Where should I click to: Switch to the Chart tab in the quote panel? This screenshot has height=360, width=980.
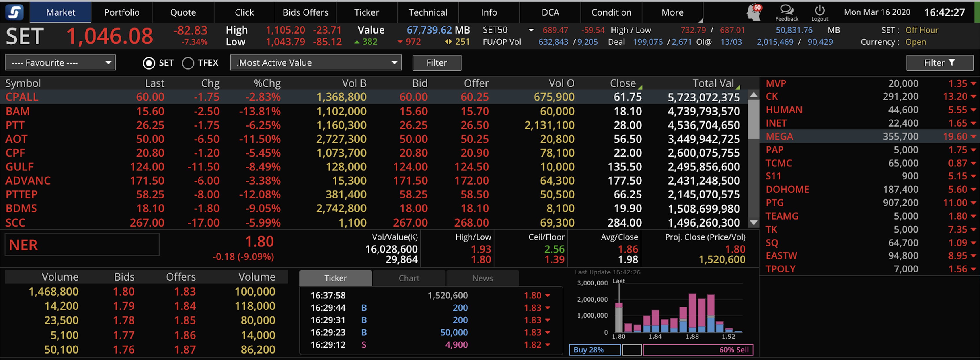pos(409,278)
